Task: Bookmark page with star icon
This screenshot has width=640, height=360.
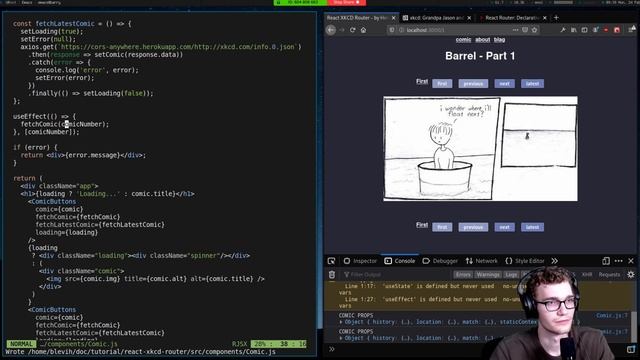Action: (x=534, y=30)
